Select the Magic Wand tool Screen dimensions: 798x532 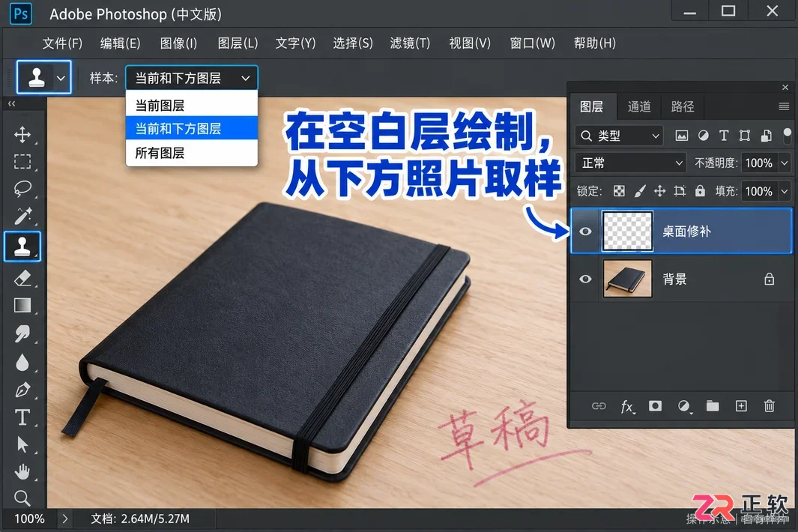pyautogui.click(x=22, y=217)
